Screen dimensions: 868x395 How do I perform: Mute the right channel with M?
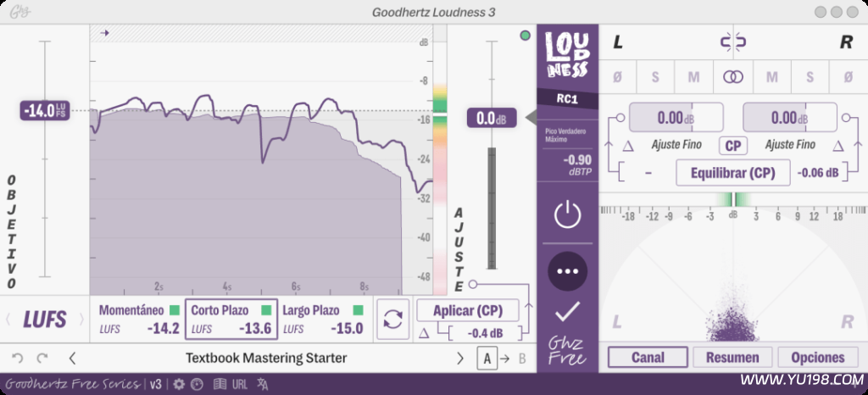771,77
